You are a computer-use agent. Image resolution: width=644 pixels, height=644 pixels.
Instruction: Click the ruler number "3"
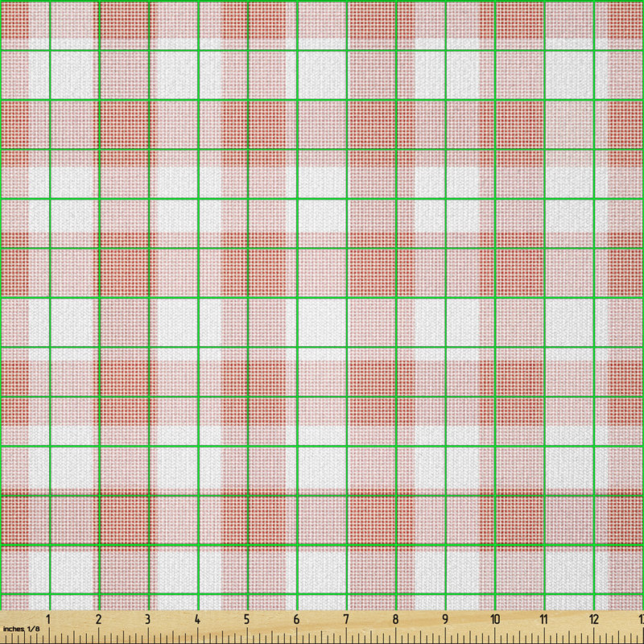point(147,619)
